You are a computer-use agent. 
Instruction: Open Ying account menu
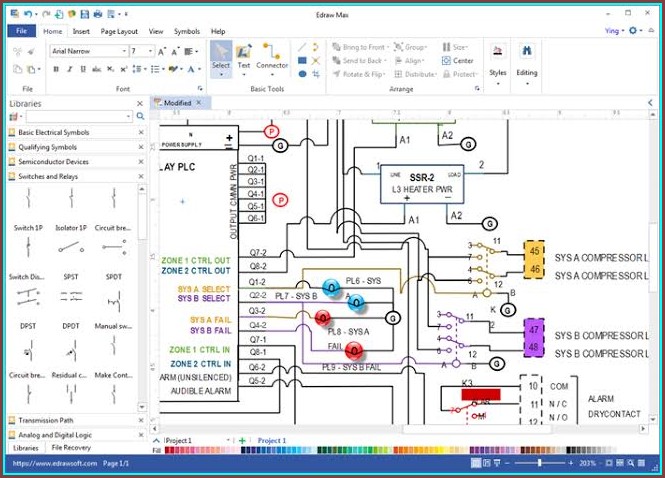(x=614, y=31)
